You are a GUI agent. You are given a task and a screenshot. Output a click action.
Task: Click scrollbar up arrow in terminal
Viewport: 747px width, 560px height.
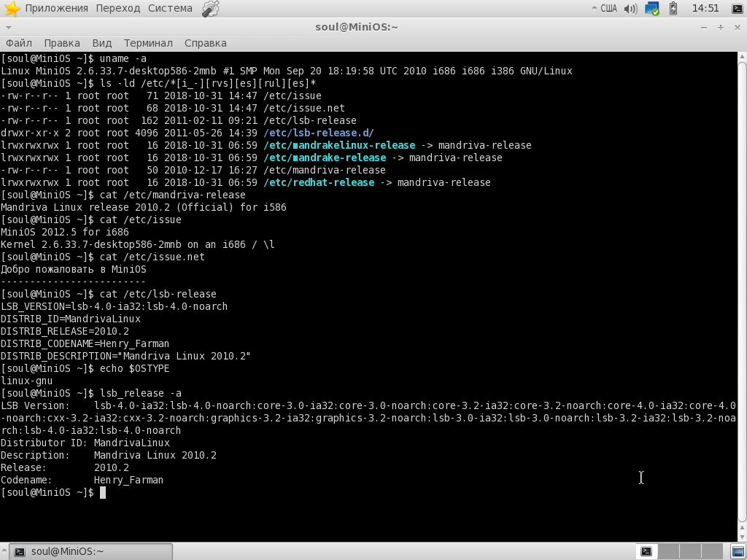tap(742, 56)
